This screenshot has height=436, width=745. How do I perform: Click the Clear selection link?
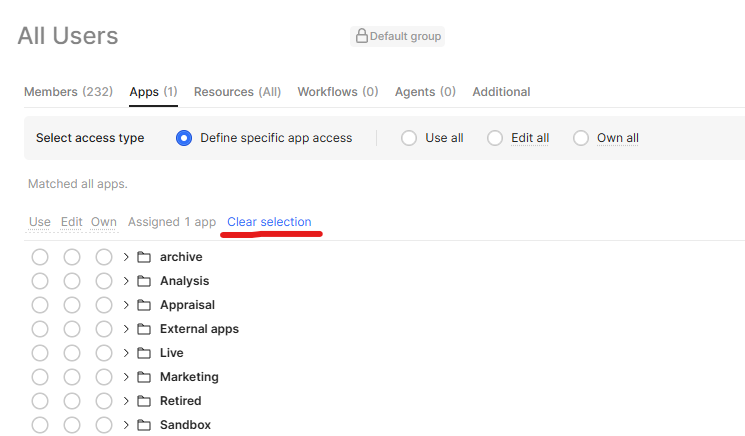pos(269,222)
